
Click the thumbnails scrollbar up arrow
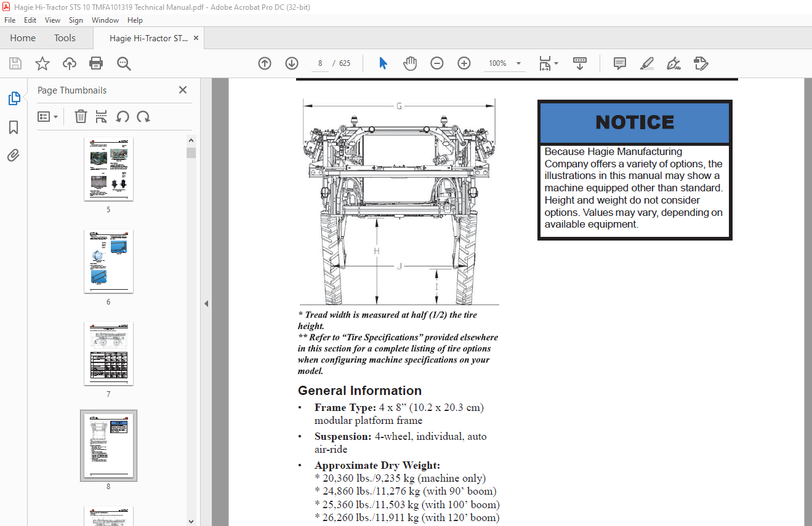click(191, 142)
